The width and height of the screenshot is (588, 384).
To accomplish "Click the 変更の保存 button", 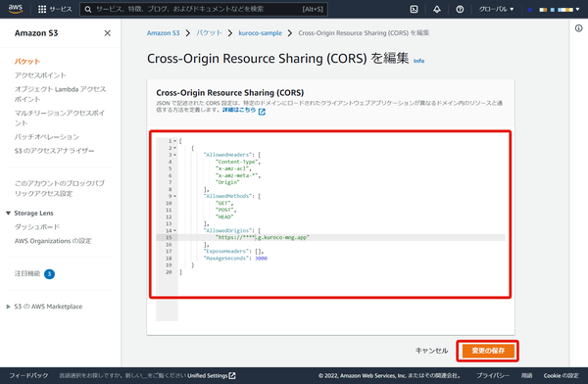I will pyautogui.click(x=488, y=351).
